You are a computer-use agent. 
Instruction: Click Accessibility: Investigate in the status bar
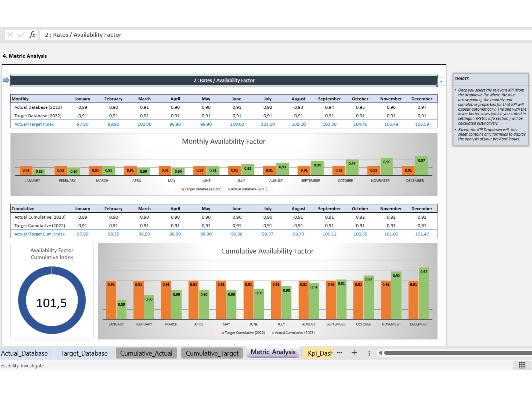point(22,365)
